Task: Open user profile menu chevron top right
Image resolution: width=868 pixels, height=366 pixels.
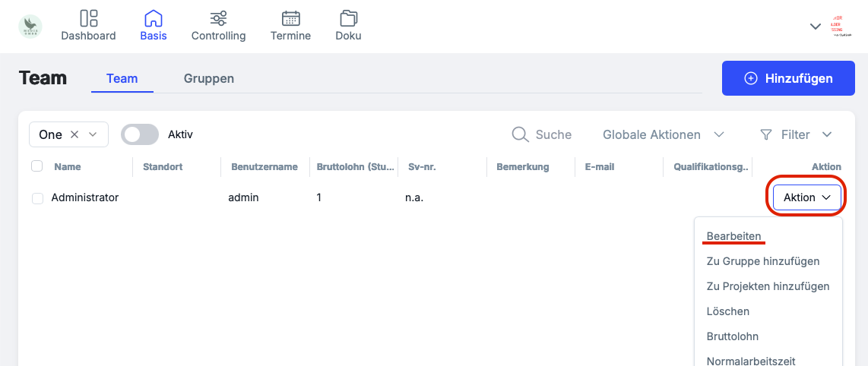Action: pos(816,27)
